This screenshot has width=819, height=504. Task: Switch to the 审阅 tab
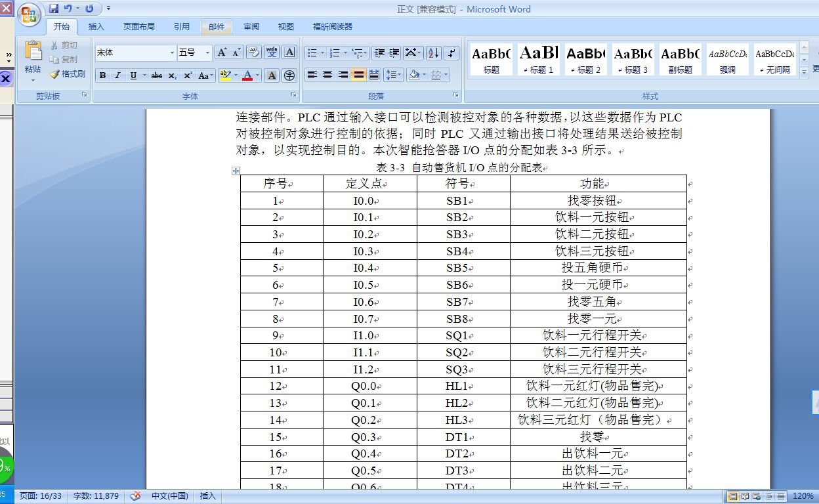tap(251, 27)
